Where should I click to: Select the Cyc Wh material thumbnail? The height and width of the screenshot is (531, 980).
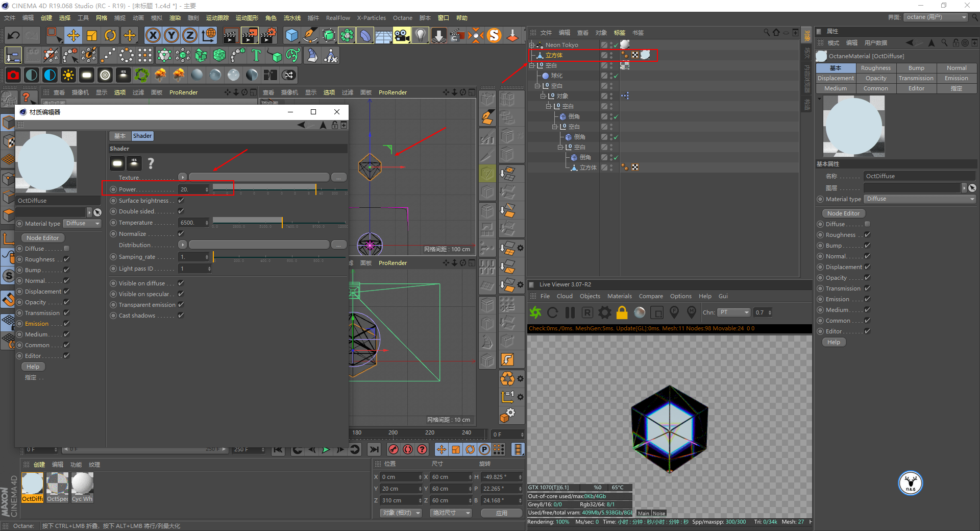pos(82,487)
